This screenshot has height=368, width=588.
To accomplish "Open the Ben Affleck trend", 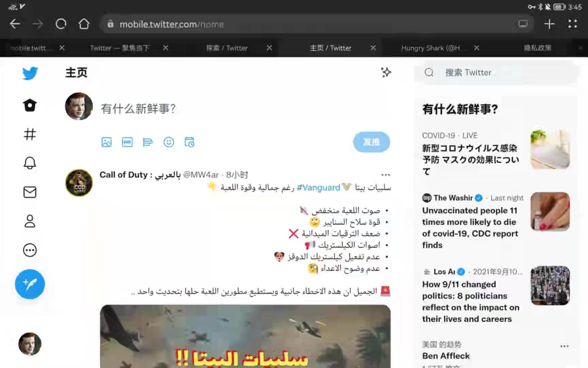I will coord(446,356).
